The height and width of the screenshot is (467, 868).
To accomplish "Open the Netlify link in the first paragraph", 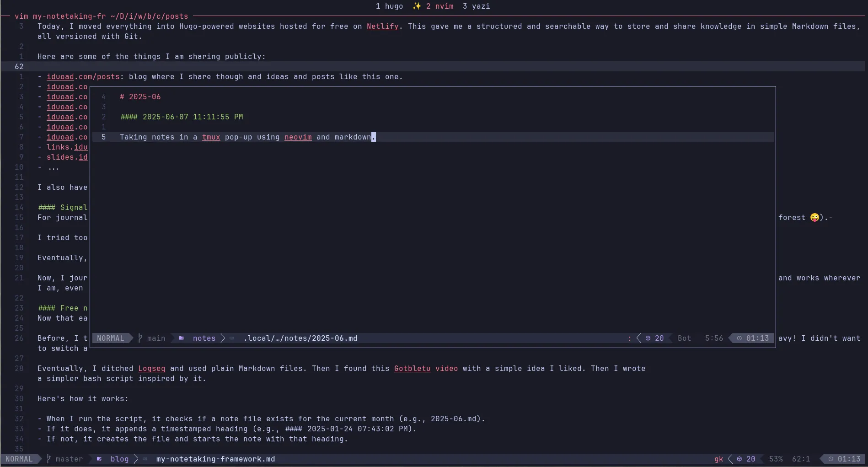I will click(x=382, y=26).
